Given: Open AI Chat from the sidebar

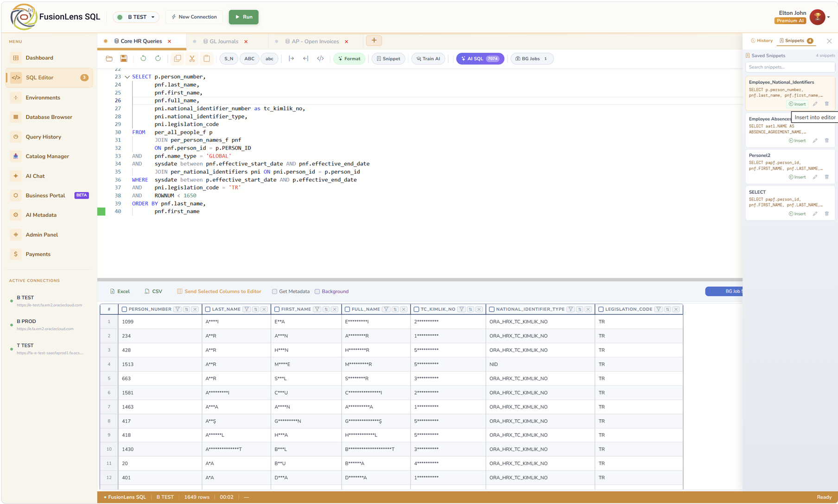Looking at the screenshot, I should coord(49,176).
